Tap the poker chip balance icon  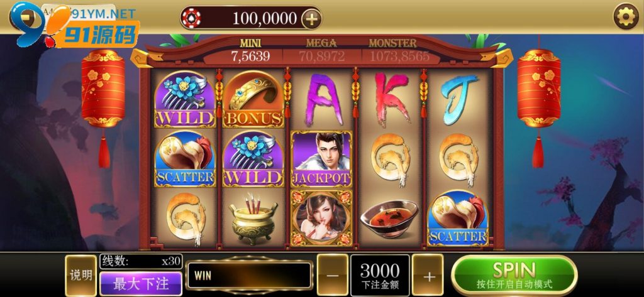coord(191,18)
